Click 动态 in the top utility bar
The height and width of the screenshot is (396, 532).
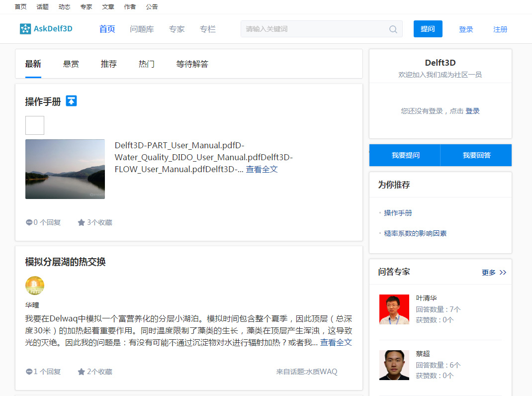point(64,7)
